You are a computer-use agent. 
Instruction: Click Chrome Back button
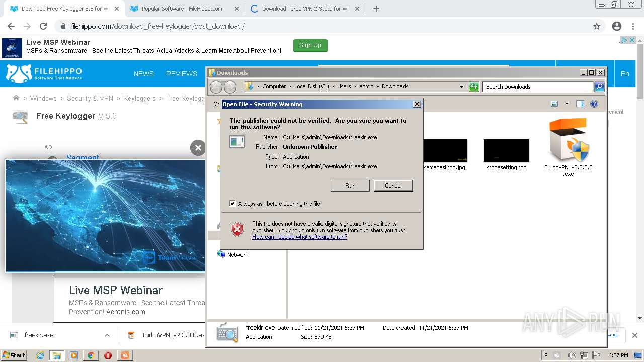[x=11, y=26]
